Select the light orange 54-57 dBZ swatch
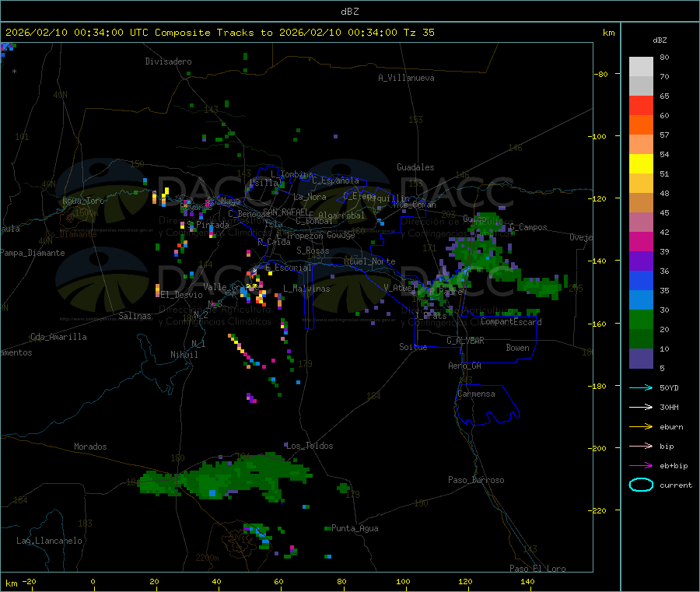 pos(641,145)
